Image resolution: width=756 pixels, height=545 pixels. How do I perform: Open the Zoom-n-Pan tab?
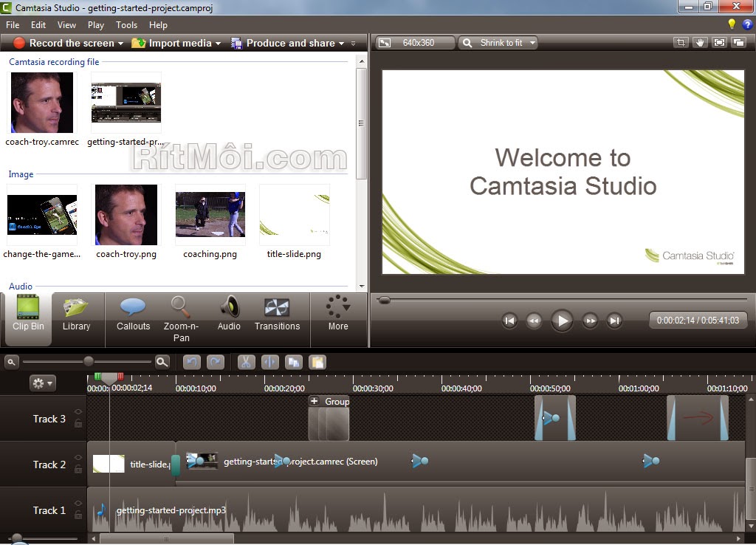click(x=182, y=319)
